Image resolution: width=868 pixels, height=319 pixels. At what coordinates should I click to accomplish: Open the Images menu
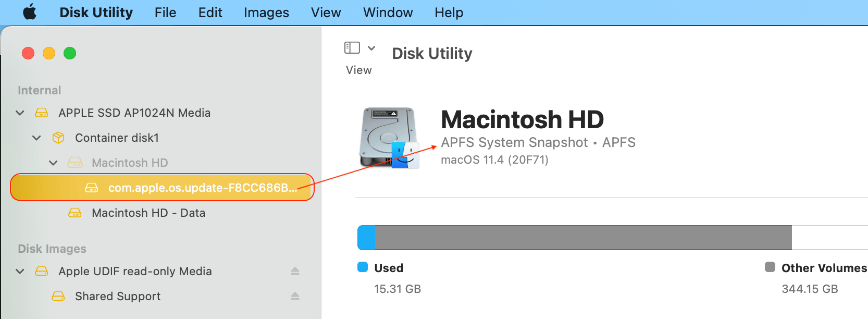pyautogui.click(x=266, y=13)
